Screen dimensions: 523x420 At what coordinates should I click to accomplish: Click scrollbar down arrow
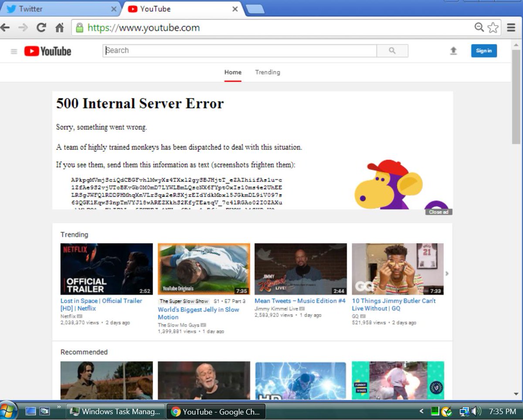point(516,394)
